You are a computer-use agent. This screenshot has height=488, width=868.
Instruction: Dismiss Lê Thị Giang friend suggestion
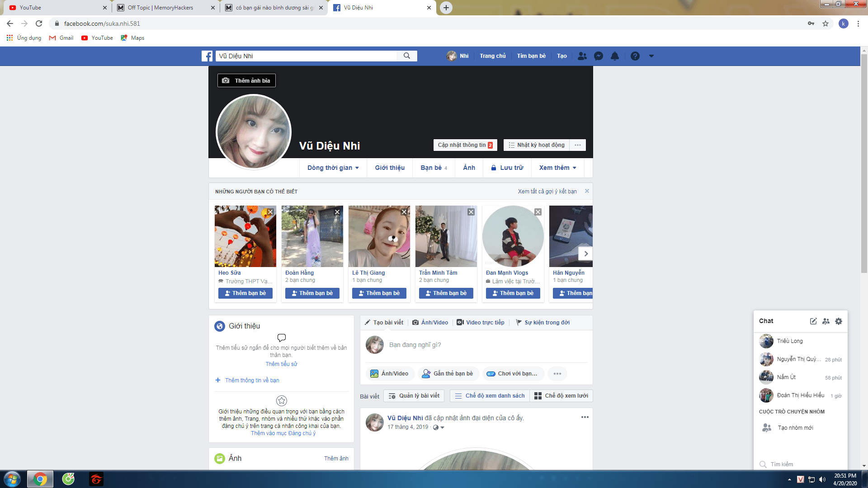tap(404, 212)
